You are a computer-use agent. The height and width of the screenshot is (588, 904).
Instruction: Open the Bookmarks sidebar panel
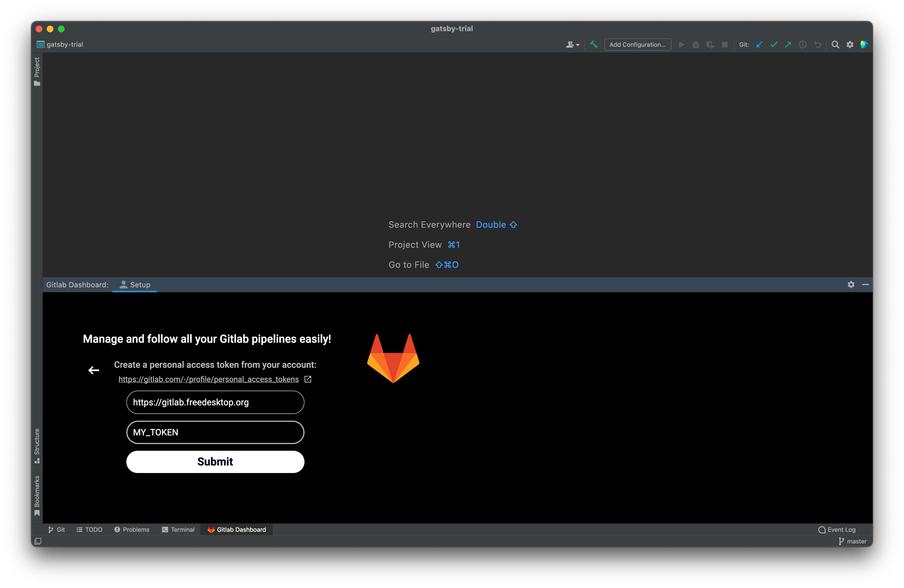[37, 494]
